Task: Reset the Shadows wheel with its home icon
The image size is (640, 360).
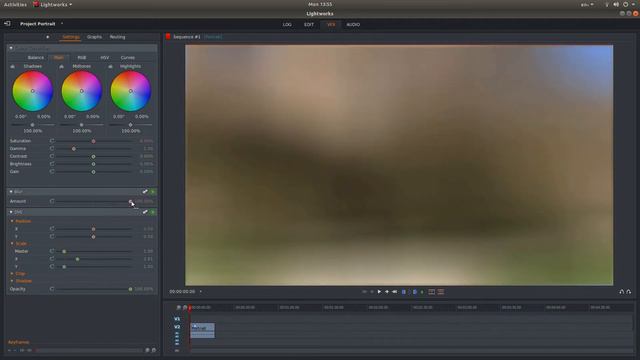Action: pyautogui.click(x=12, y=66)
